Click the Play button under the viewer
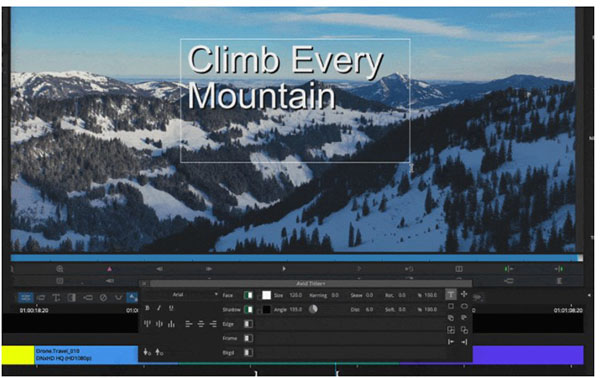 (284, 269)
